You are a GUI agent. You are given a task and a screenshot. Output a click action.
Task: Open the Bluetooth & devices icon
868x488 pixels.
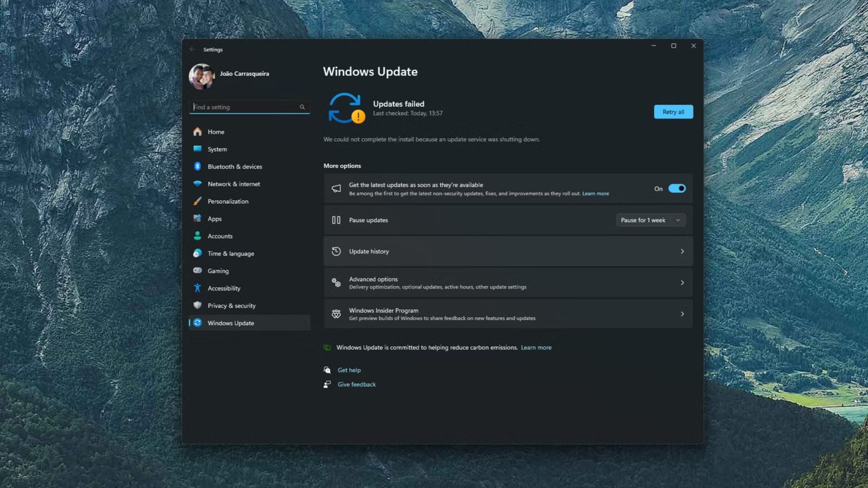(198, 166)
